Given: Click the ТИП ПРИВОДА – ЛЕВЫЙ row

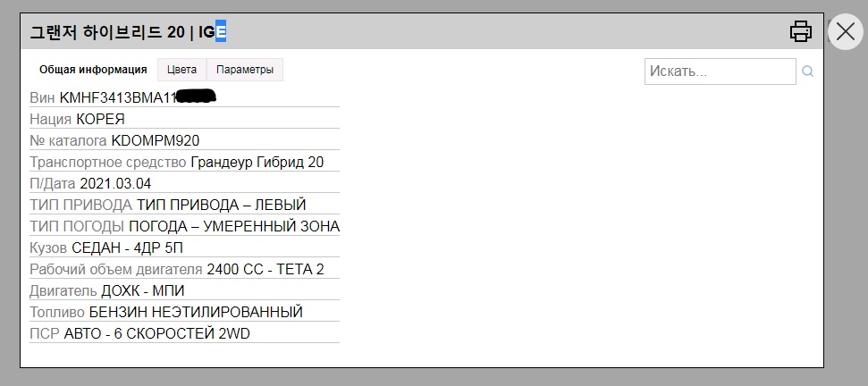Looking at the screenshot, I should click(x=184, y=204).
